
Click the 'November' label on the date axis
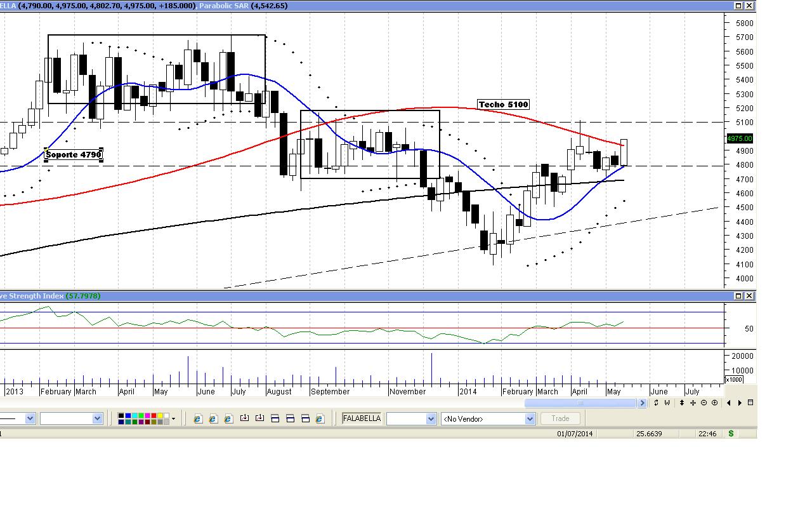click(407, 392)
